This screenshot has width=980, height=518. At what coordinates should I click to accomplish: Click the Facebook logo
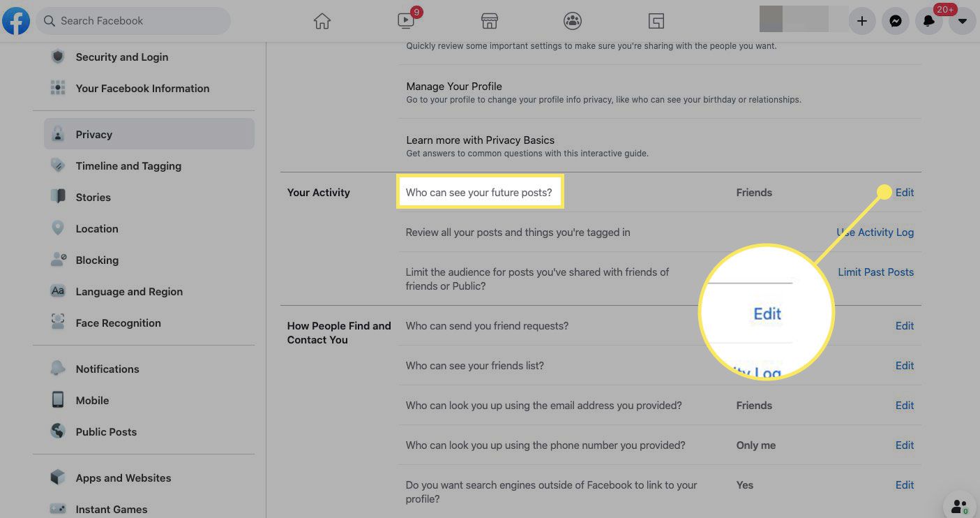tap(16, 21)
